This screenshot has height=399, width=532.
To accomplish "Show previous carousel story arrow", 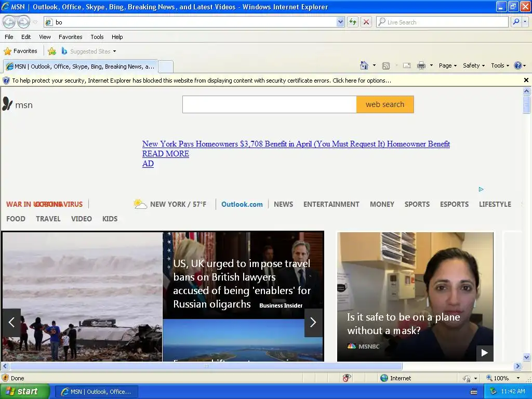I will (x=11, y=322).
